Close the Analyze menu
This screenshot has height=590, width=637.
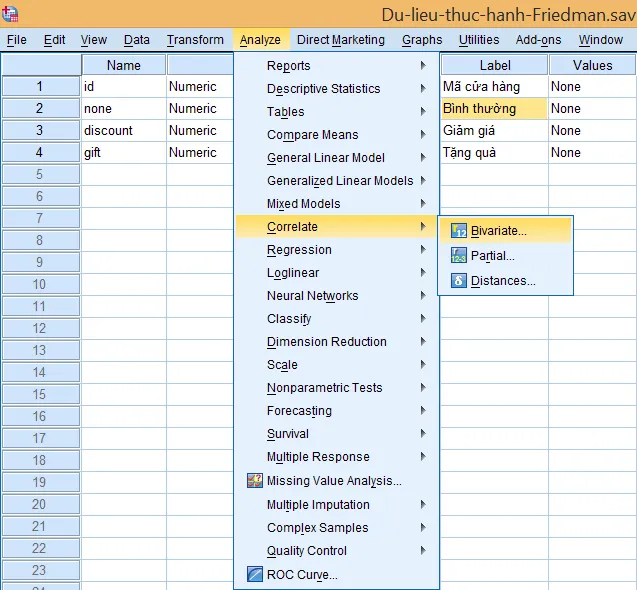[260, 40]
